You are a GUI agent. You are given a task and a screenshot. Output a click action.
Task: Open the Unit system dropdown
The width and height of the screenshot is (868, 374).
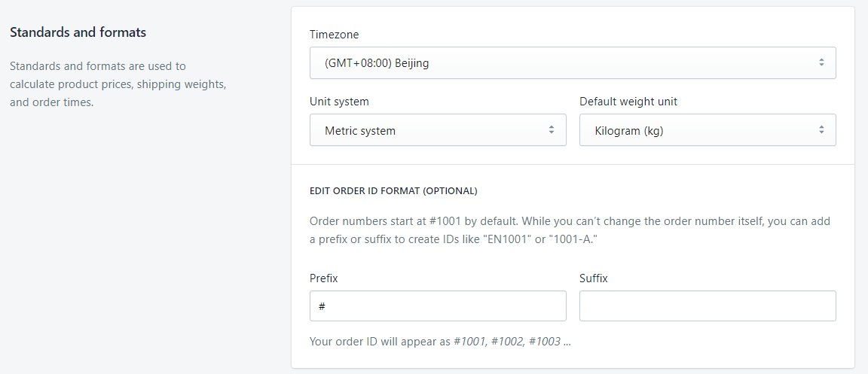point(438,131)
